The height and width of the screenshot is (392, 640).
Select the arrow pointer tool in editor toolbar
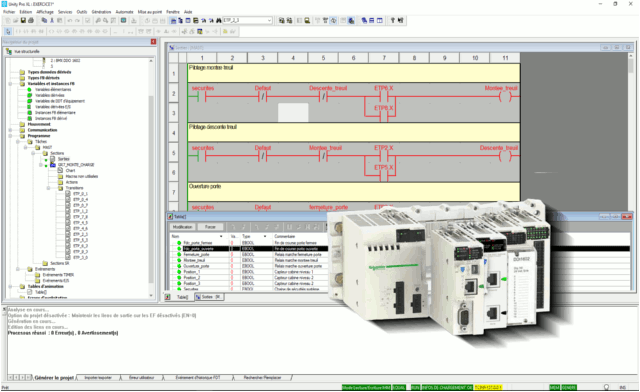point(8,31)
